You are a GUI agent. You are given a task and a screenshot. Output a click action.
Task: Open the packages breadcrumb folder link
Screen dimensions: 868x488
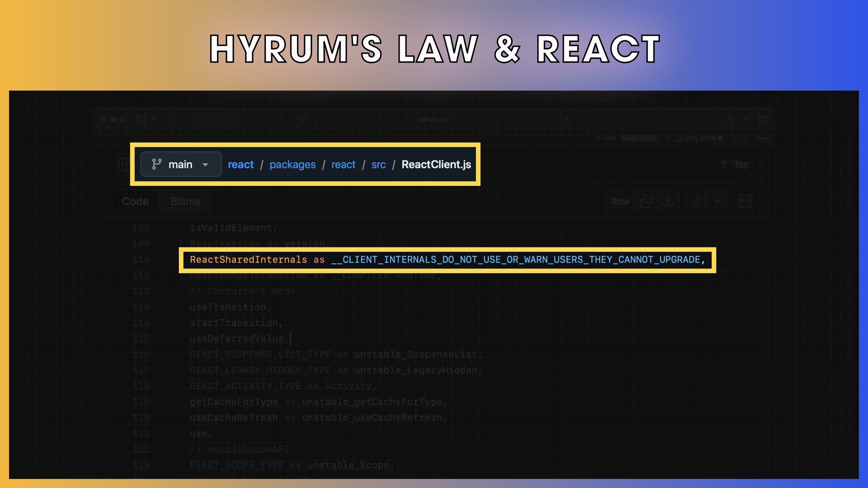[x=292, y=164]
